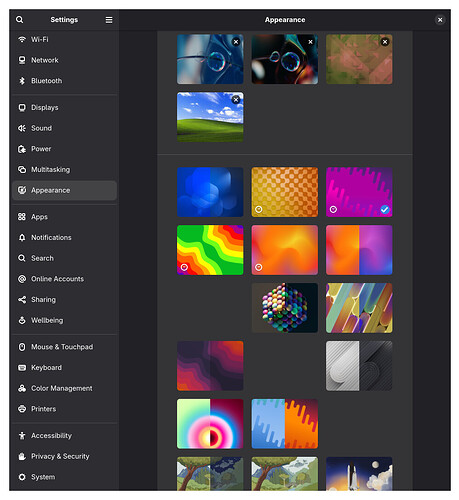Select the Appearance sidebar entry

[x=64, y=190]
